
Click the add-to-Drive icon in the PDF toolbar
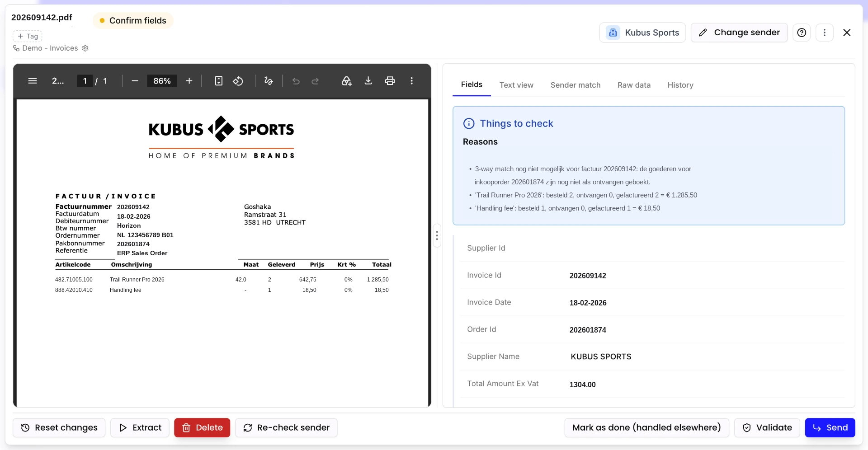[346, 81]
